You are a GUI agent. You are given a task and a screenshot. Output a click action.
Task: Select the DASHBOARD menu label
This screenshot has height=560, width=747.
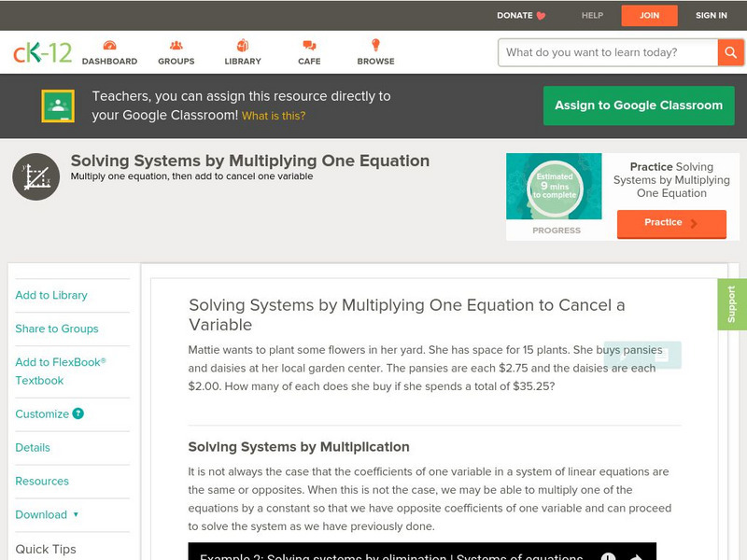(x=109, y=62)
